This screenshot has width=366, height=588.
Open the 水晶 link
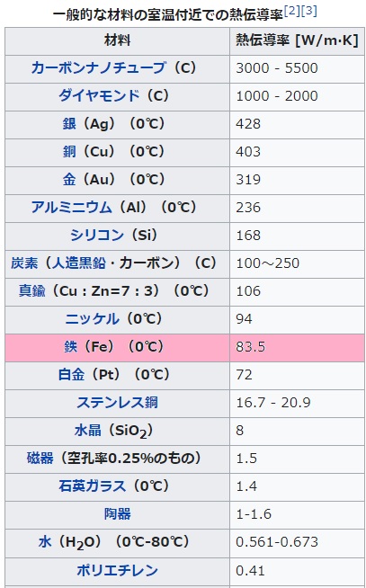(x=88, y=430)
